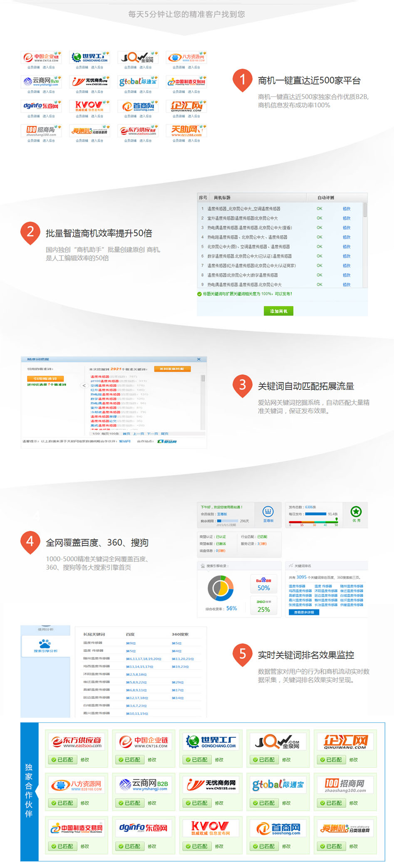Click the 长尾关键词 column header
Viewport: 394px width, 868px height.
(x=94, y=634)
